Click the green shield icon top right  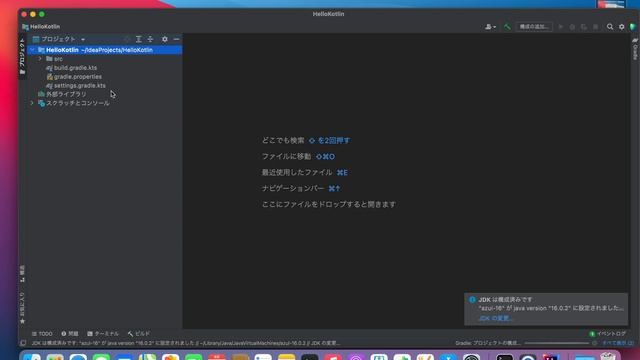click(633, 27)
